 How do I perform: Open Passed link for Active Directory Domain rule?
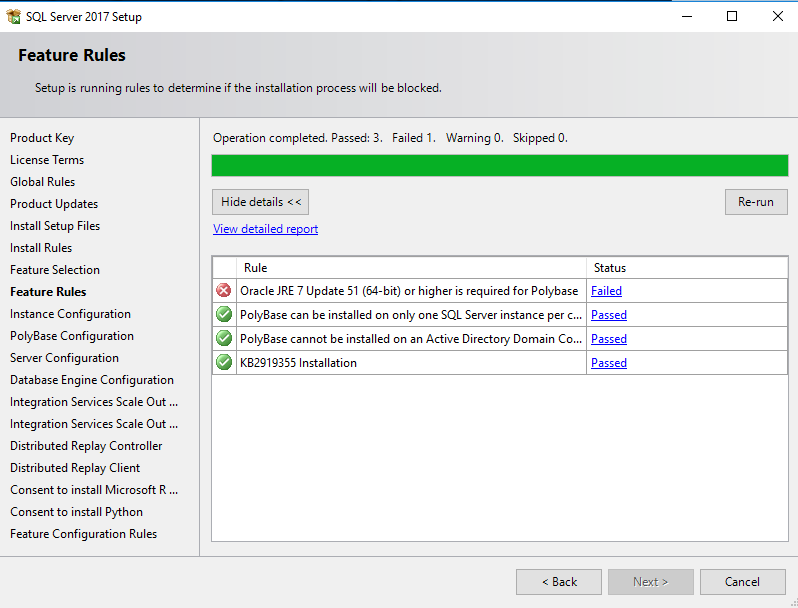pyautogui.click(x=609, y=338)
